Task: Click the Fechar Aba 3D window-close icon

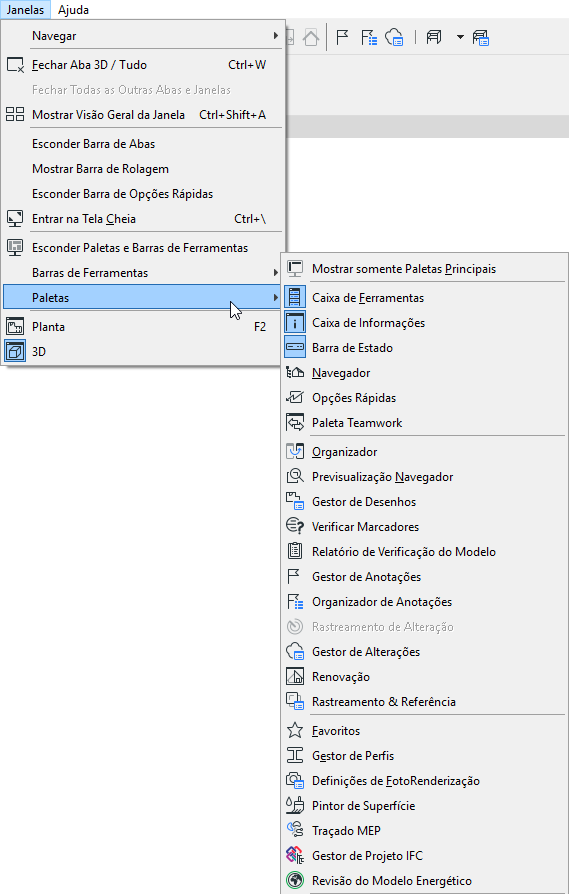Action: coord(15,64)
